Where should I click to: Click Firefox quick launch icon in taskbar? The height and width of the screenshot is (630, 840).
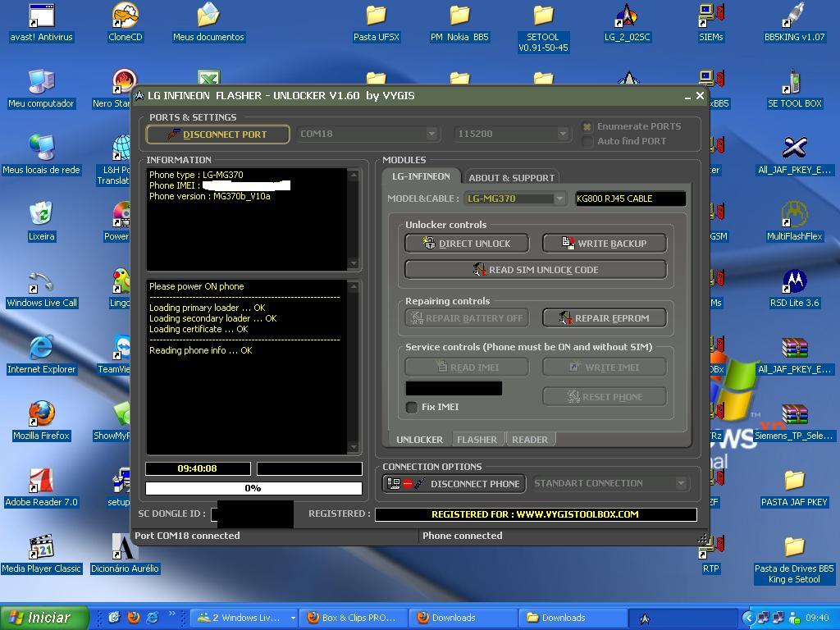pyautogui.click(x=133, y=618)
